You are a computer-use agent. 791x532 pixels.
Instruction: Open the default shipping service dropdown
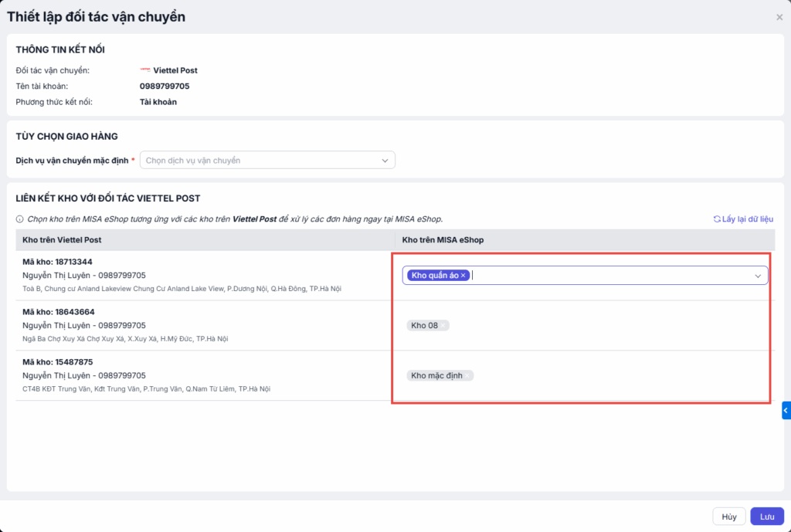(266, 161)
